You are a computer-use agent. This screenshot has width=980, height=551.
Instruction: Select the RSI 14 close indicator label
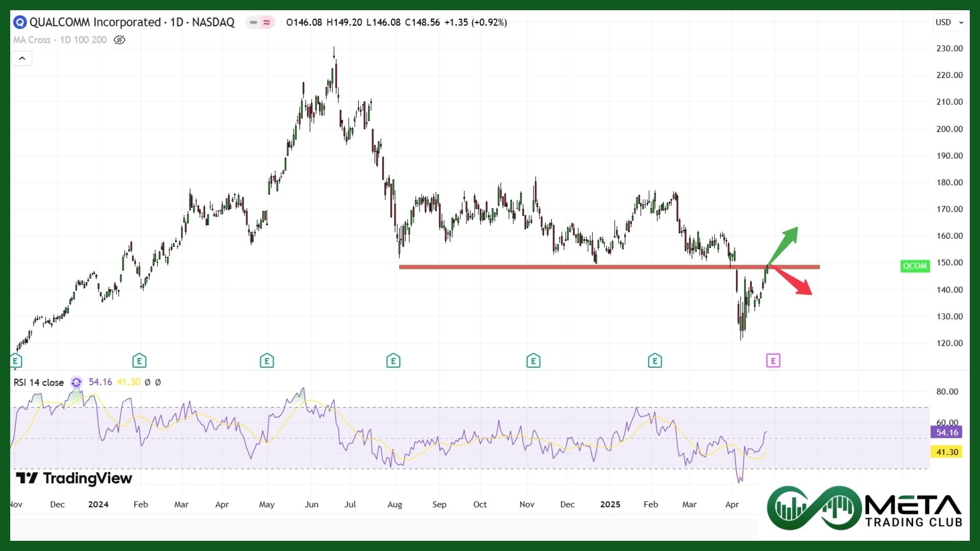tap(39, 382)
